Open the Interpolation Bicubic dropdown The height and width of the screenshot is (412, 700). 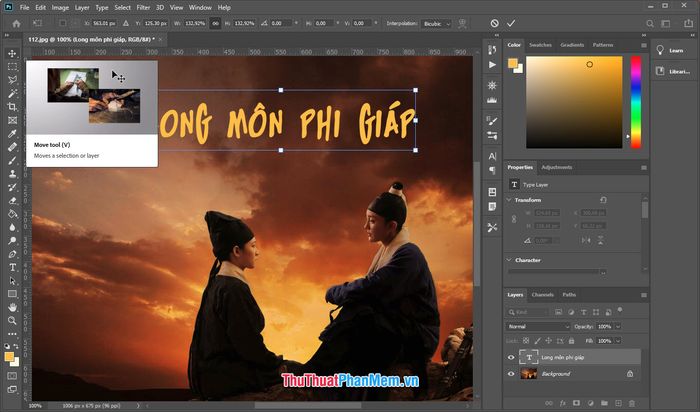436,24
